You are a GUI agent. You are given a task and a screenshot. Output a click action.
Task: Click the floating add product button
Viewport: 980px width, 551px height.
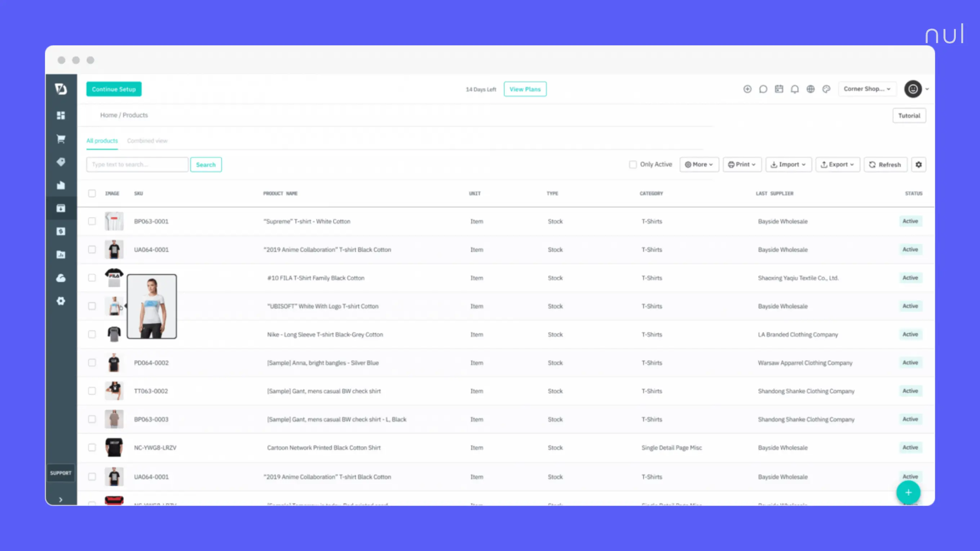point(908,492)
